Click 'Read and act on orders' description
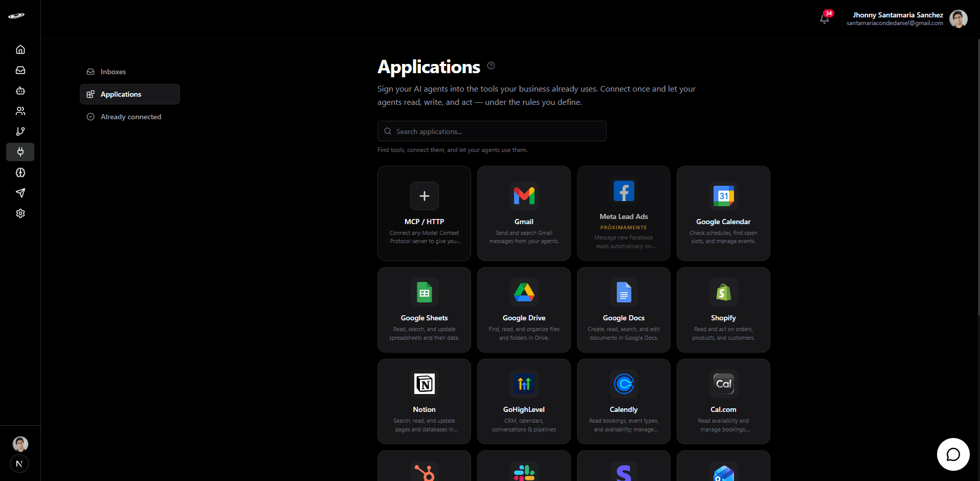 tap(724, 333)
